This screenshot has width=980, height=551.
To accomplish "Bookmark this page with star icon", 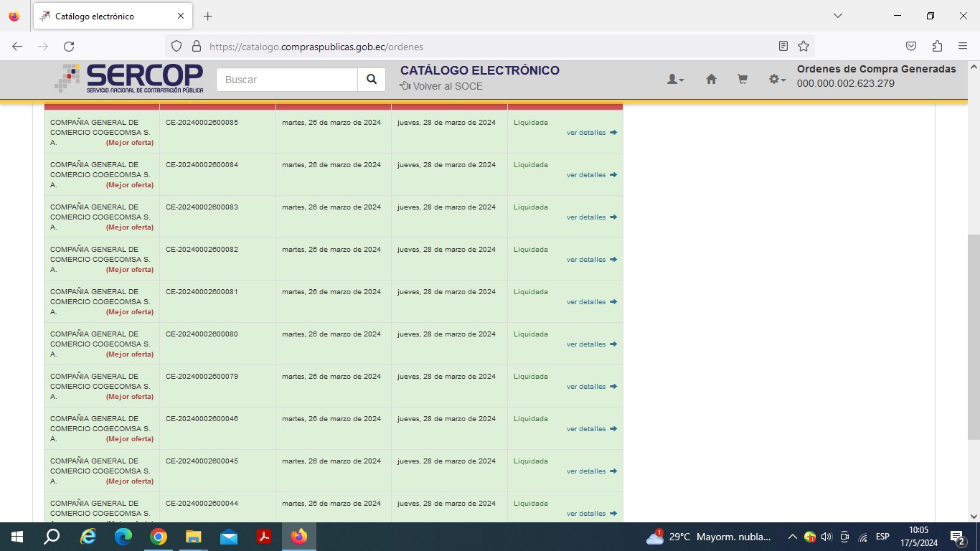I will click(x=804, y=47).
